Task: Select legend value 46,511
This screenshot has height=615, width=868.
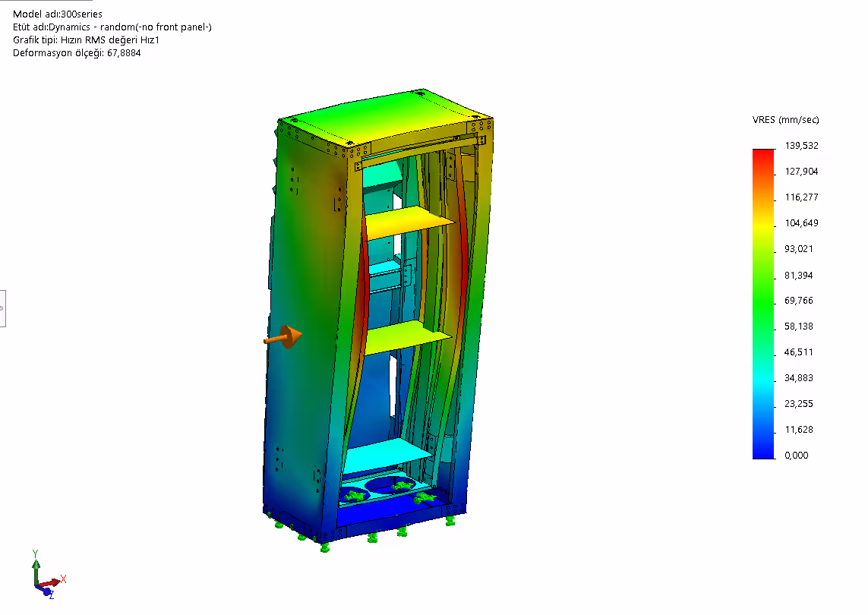Action: [x=799, y=352]
